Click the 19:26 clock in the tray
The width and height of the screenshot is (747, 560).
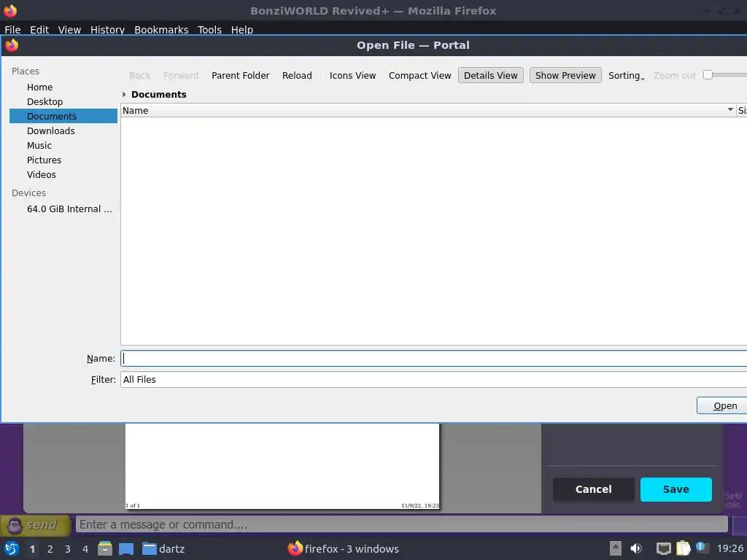(x=729, y=548)
